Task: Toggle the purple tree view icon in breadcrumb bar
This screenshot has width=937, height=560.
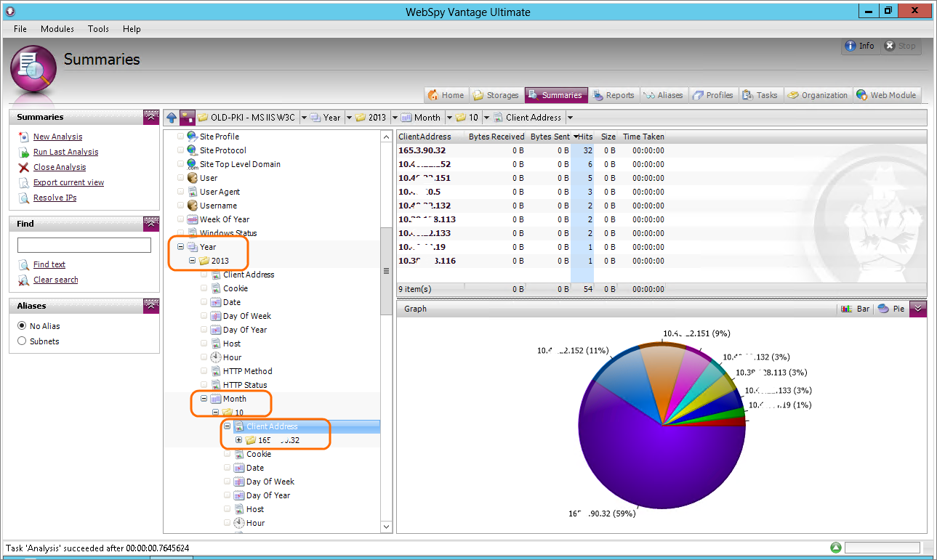Action: (188, 117)
